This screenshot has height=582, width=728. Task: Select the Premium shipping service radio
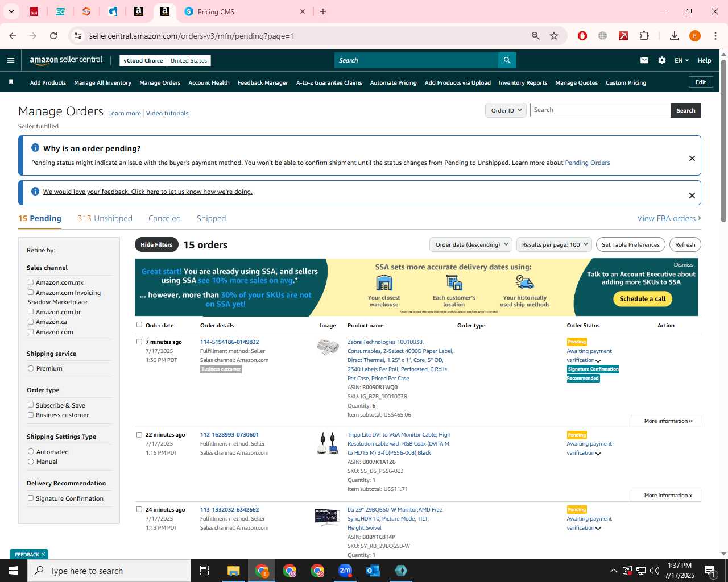click(31, 368)
